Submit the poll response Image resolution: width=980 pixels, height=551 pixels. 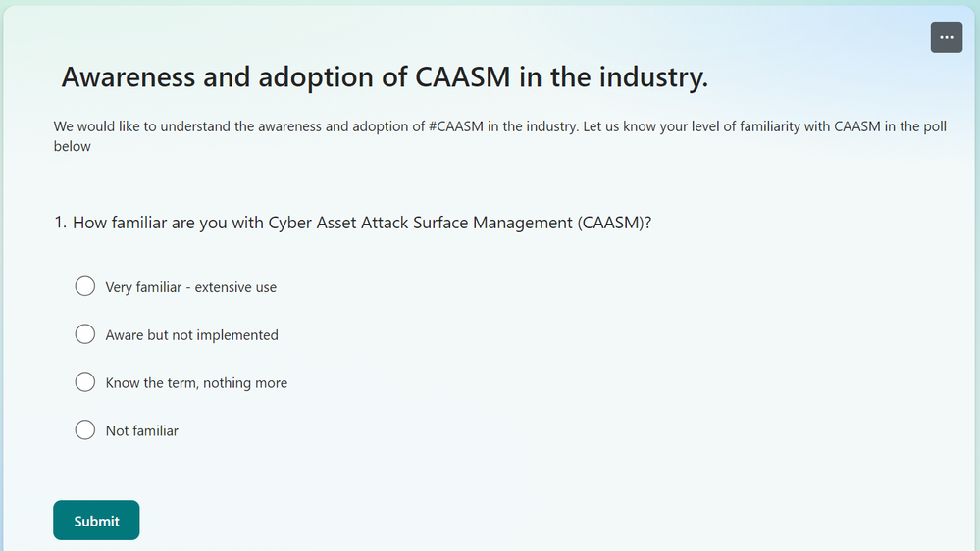pyautogui.click(x=96, y=521)
